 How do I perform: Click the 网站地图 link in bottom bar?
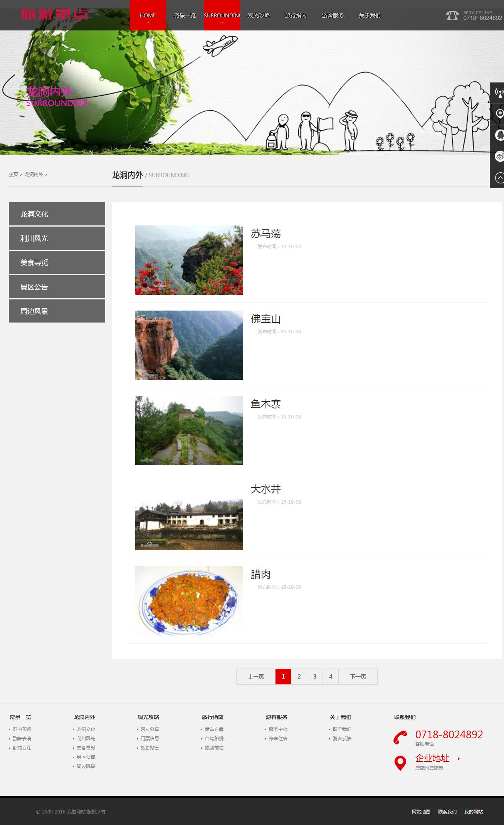coord(421,812)
